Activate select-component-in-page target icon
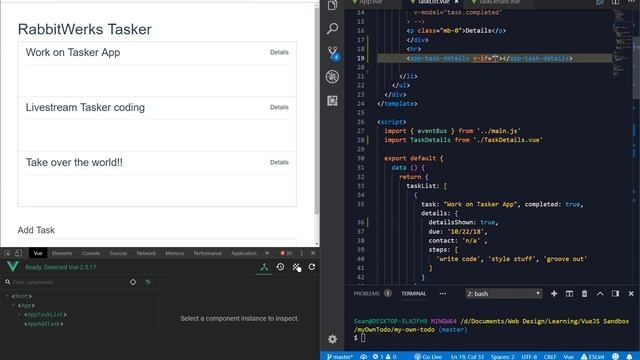 133,282
